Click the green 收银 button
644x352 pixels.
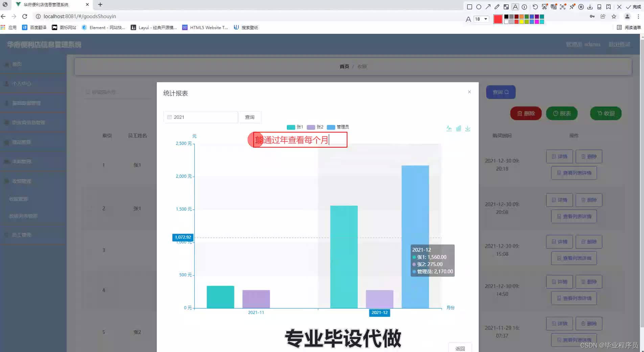point(606,113)
